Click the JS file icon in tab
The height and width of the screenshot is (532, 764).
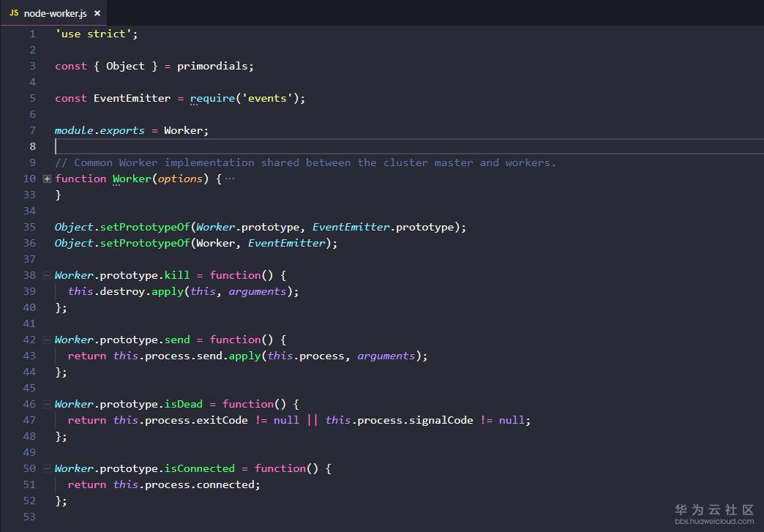coord(14,13)
